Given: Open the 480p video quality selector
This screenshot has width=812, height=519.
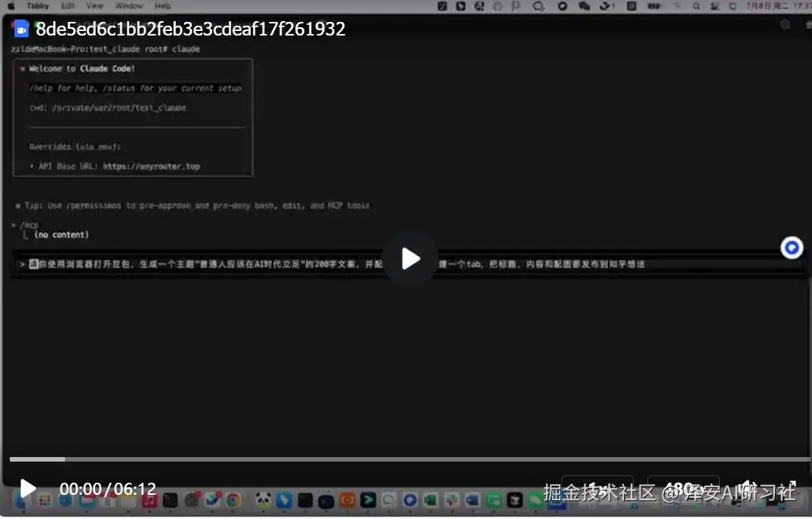Looking at the screenshot, I should click(683, 489).
